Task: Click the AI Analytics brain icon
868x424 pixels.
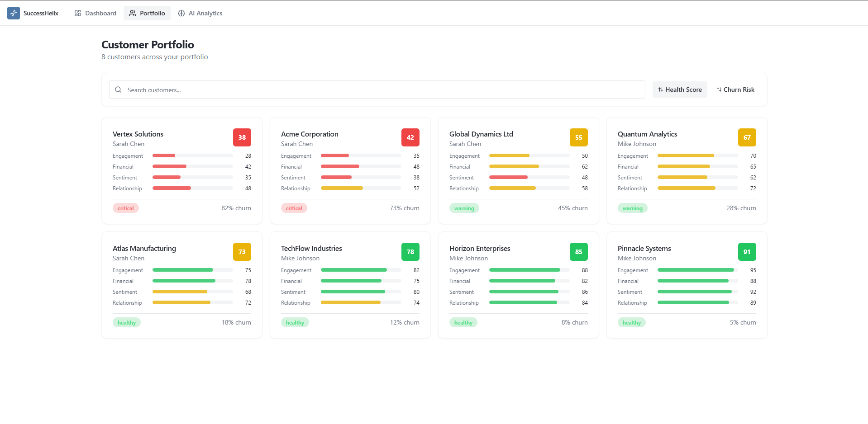Action: coord(181,13)
